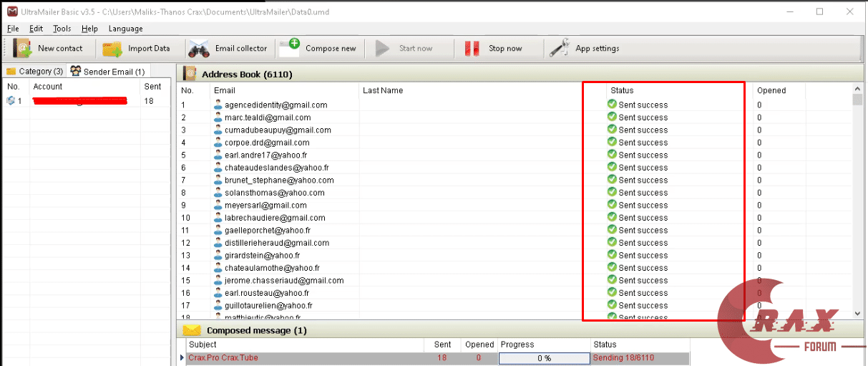Click green check in row 14 status
The width and height of the screenshot is (868, 366).
[x=612, y=267]
